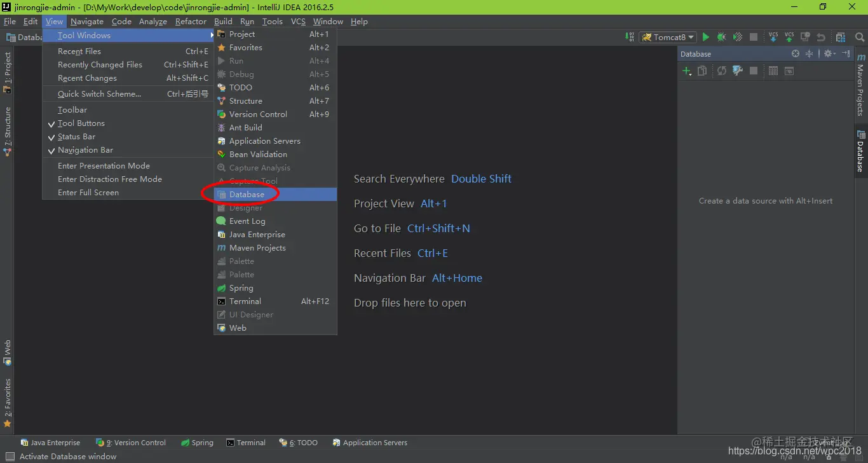868x463 pixels.
Task: Click the Revert arrow icon
Action: pos(821,37)
